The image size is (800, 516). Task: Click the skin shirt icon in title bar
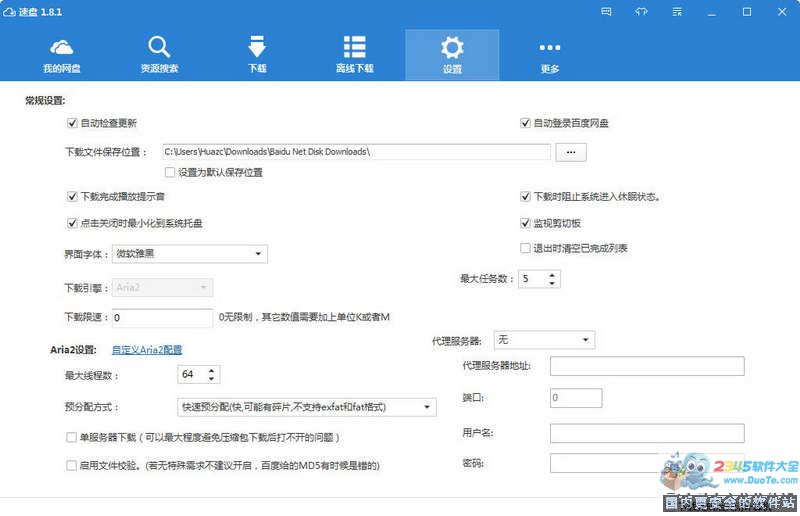(x=641, y=12)
